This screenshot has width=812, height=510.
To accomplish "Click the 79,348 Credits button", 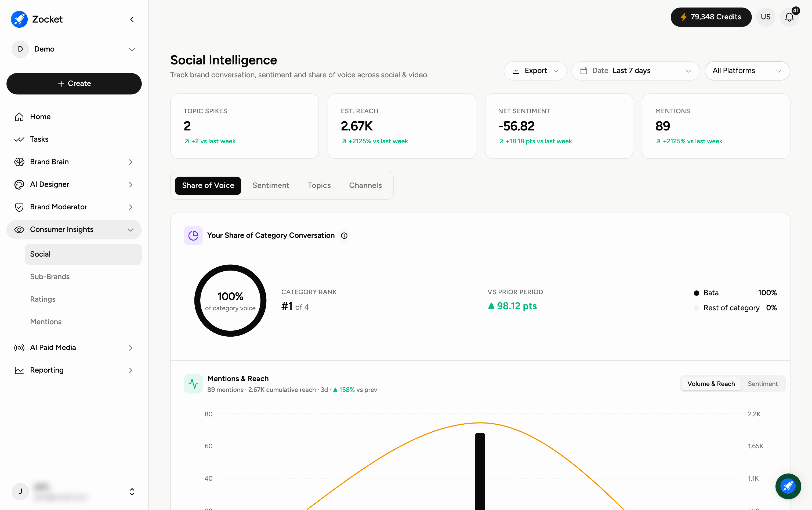I will [711, 17].
